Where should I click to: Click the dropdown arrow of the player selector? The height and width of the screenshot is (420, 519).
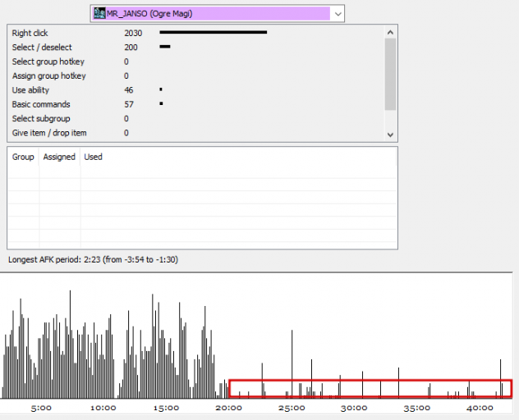coord(338,14)
